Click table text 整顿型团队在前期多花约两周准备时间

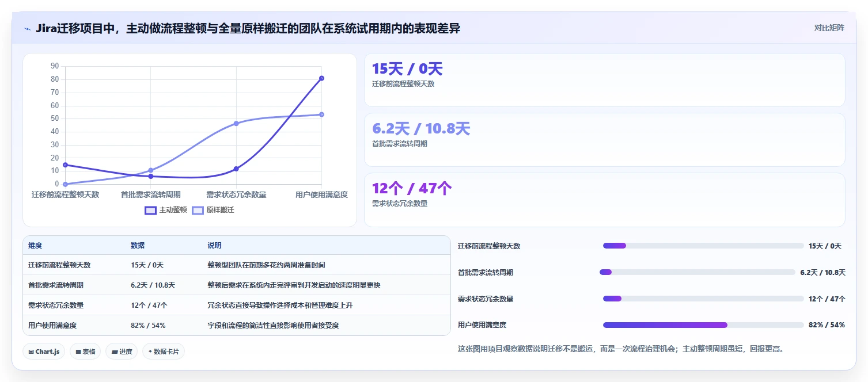click(266, 265)
